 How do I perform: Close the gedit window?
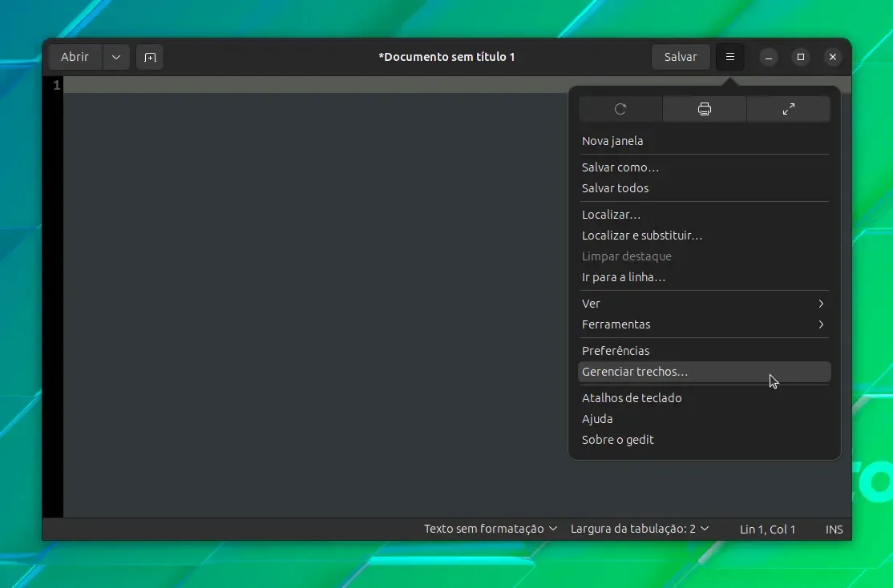coord(832,57)
